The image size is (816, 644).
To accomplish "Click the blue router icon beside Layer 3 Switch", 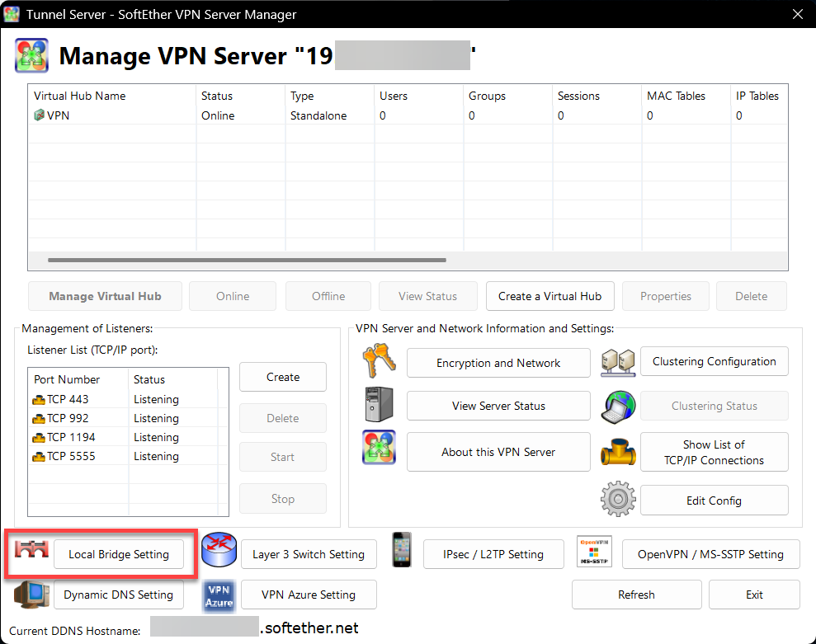I will pyautogui.click(x=219, y=550).
